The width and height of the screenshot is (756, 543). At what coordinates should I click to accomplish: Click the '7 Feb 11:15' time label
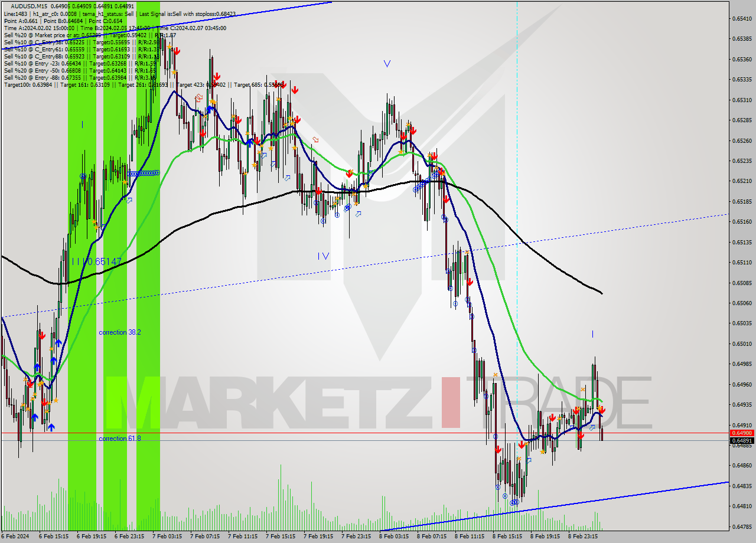tap(243, 537)
